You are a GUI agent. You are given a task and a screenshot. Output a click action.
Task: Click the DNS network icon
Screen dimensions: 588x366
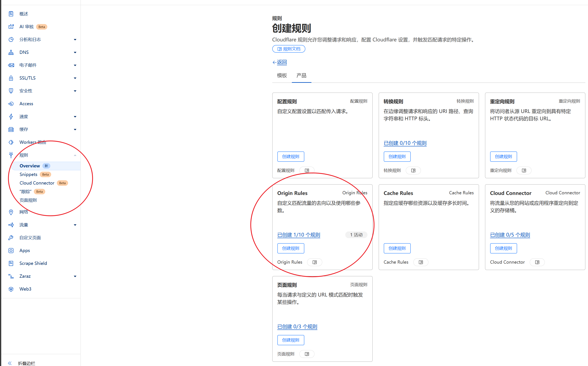pos(11,52)
